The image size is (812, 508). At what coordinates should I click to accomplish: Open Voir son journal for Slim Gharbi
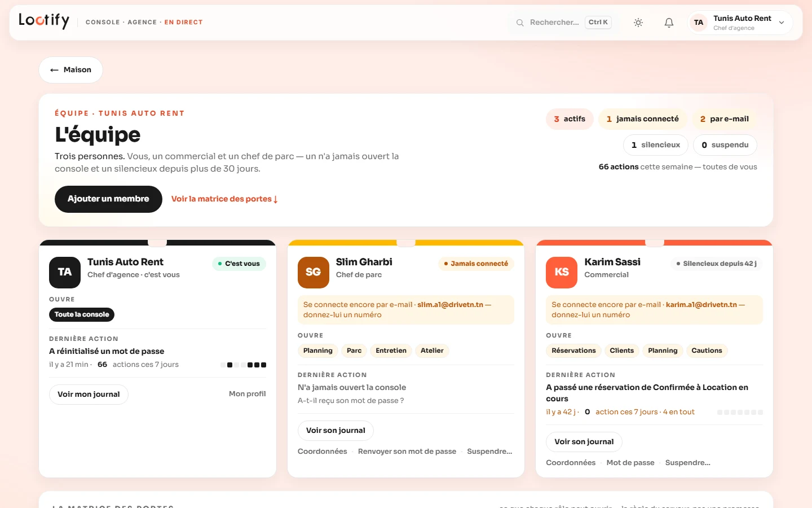(x=336, y=431)
